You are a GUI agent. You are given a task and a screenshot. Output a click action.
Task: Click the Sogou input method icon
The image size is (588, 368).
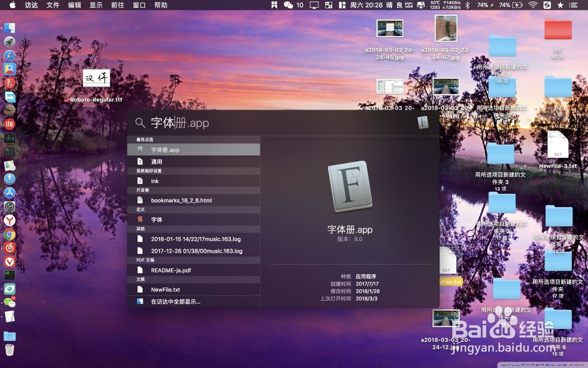pos(547,5)
